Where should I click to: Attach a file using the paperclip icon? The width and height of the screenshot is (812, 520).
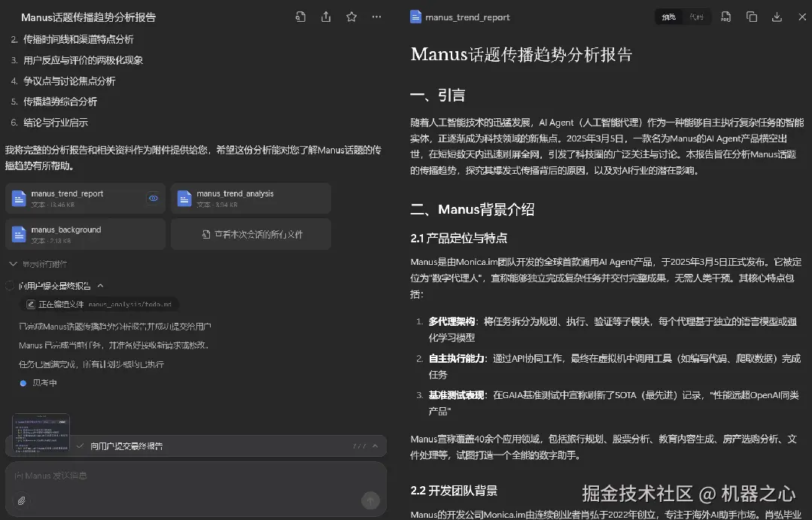(21, 501)
